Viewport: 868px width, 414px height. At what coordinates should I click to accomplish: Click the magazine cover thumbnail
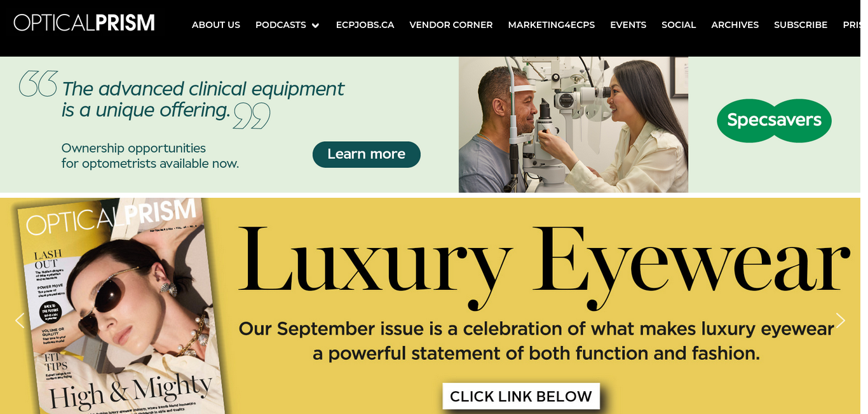click(x=121, y=307)
